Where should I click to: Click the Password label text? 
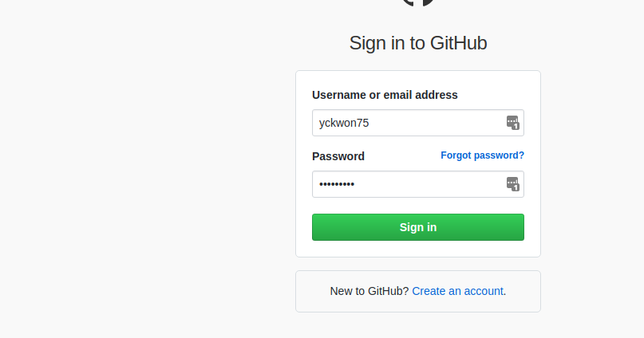tap(338, 156)
